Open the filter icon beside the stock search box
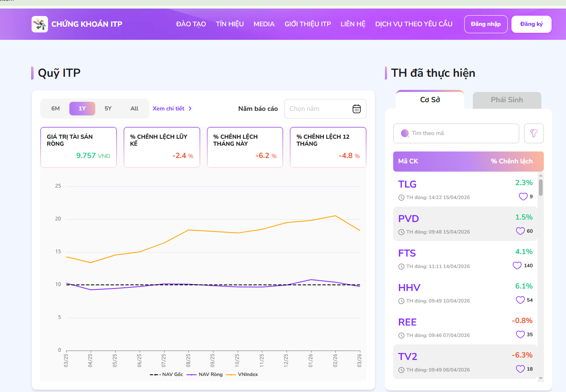566x392 pixels. (534, 133)
